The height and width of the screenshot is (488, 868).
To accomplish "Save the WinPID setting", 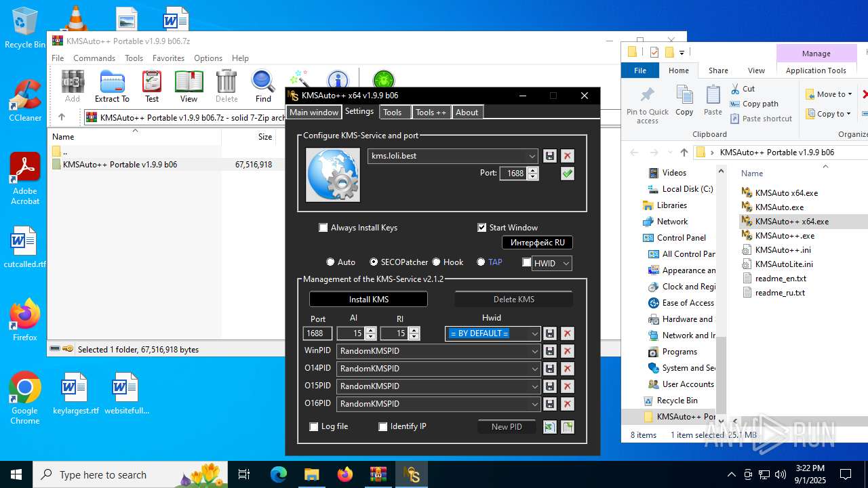I will 550,351.
